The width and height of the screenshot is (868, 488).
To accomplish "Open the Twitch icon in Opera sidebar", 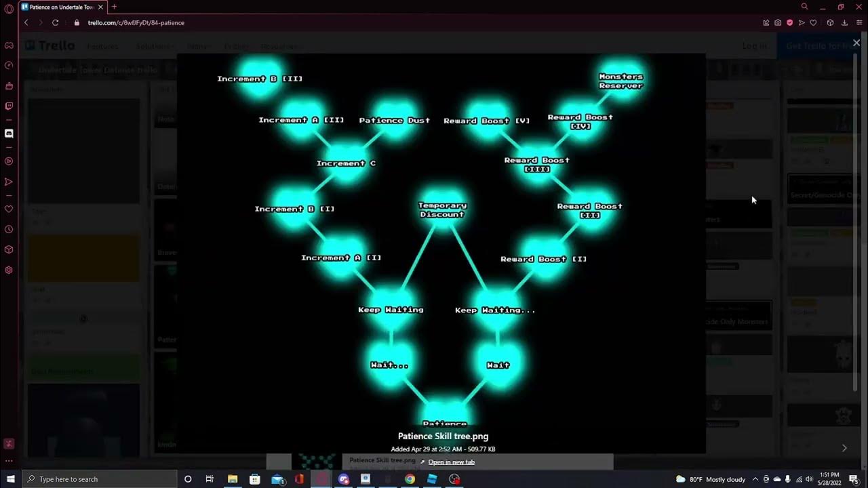I will 9,106.
